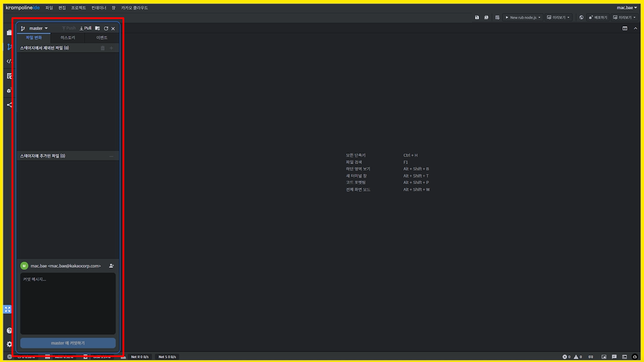
Task: Open the 파일 menu
Action: tap(49, 8)
